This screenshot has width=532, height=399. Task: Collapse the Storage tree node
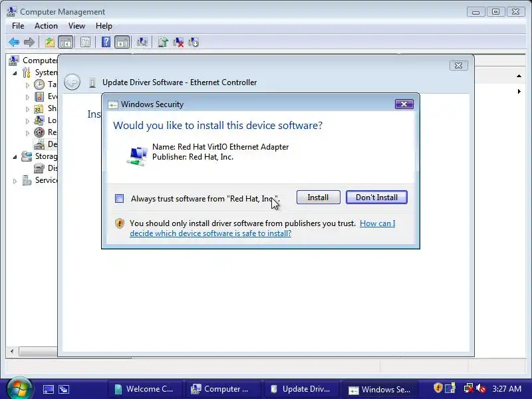point(15,157)
